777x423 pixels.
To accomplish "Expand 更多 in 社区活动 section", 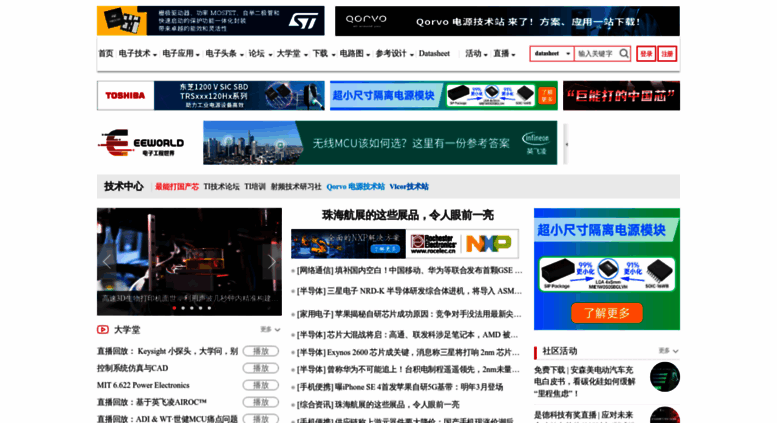I will click(x=668, y=351).
